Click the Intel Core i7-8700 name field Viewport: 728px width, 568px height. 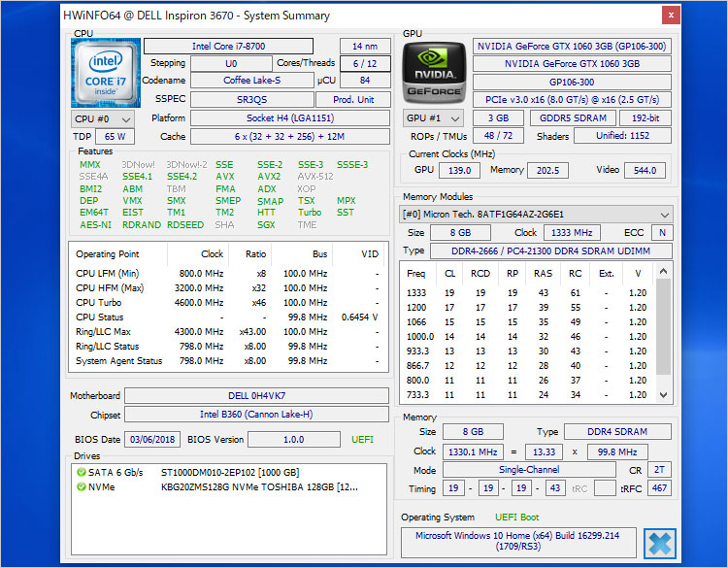(x=228, y=47)
